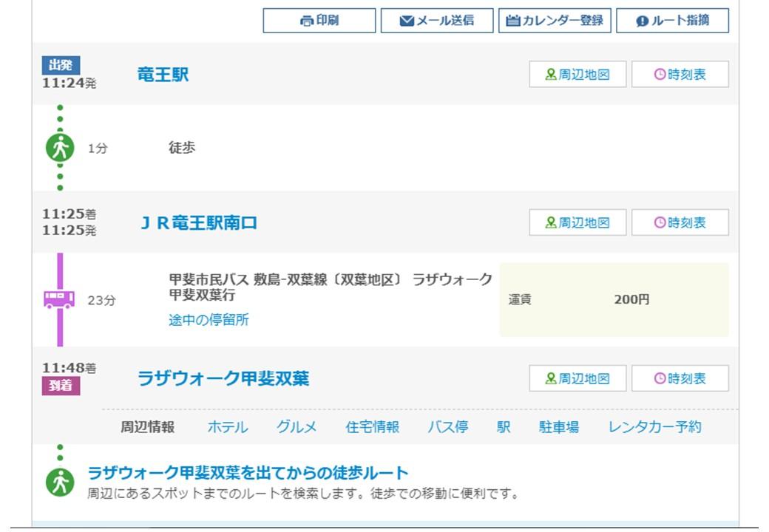
Task: Click the green walking person icon near 徒歩
Action: tap(59, 146)
